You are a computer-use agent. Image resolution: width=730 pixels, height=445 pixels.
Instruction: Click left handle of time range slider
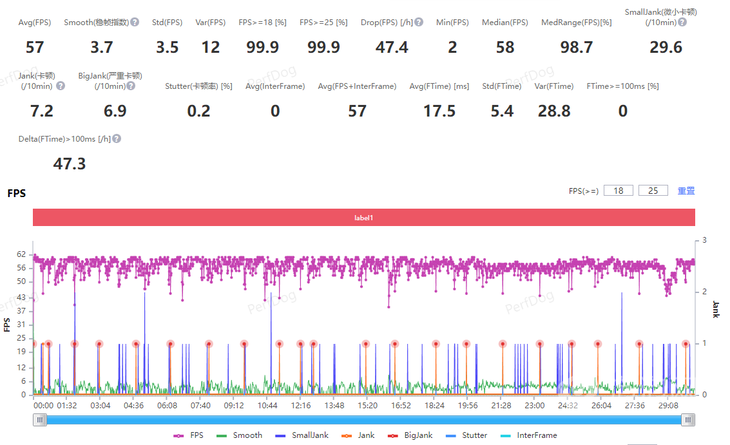[39, 419]
